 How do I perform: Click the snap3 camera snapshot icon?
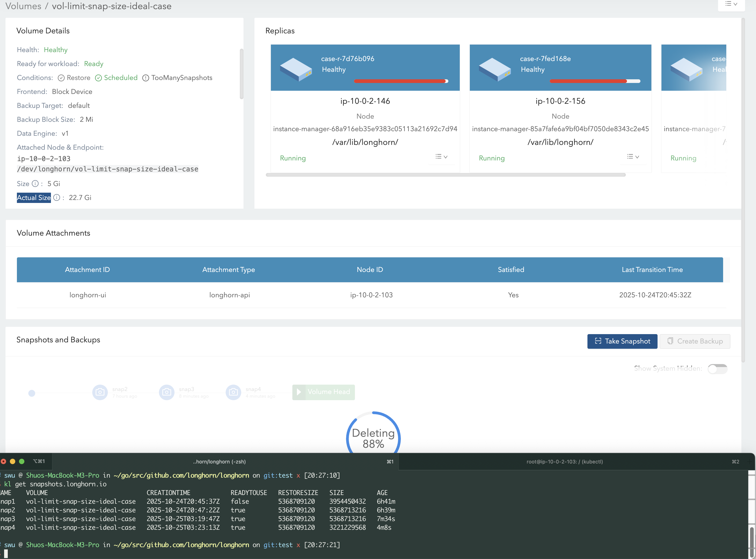[x=166, y=392]
